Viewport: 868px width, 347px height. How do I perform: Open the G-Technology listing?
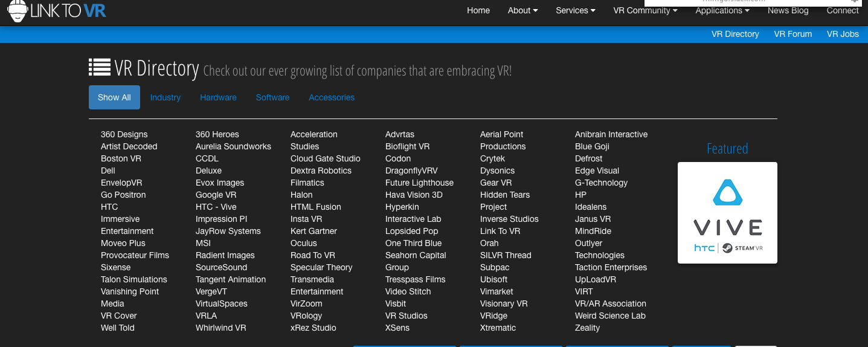(602, 183)
